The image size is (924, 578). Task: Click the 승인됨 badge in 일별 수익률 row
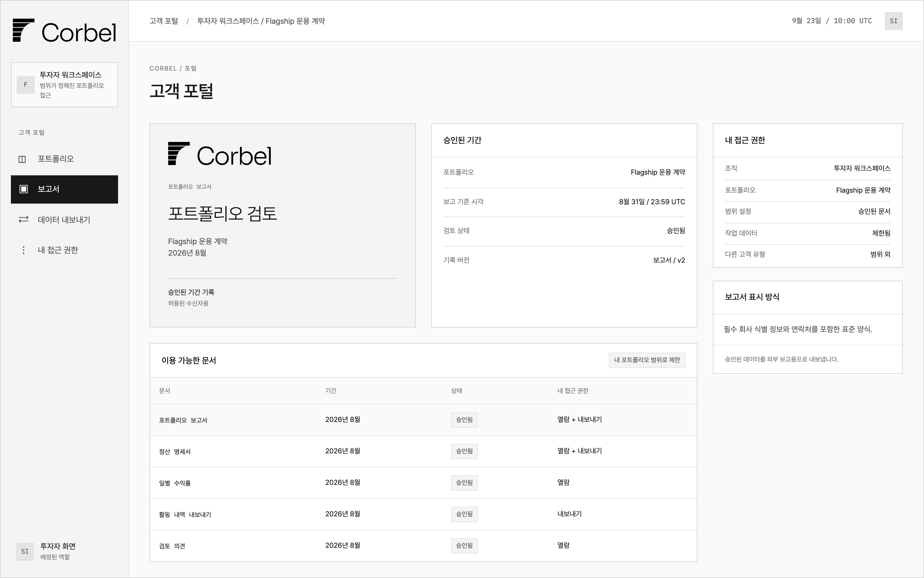click(464, 483)
